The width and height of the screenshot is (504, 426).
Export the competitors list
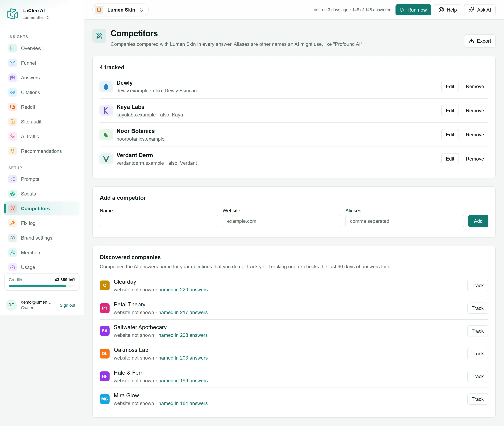[480, 41]
